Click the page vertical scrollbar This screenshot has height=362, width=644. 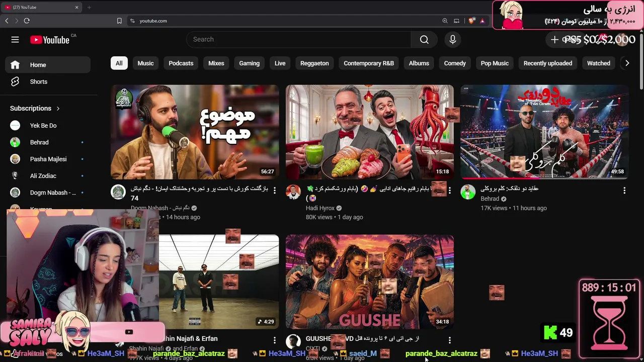(641, 60)
